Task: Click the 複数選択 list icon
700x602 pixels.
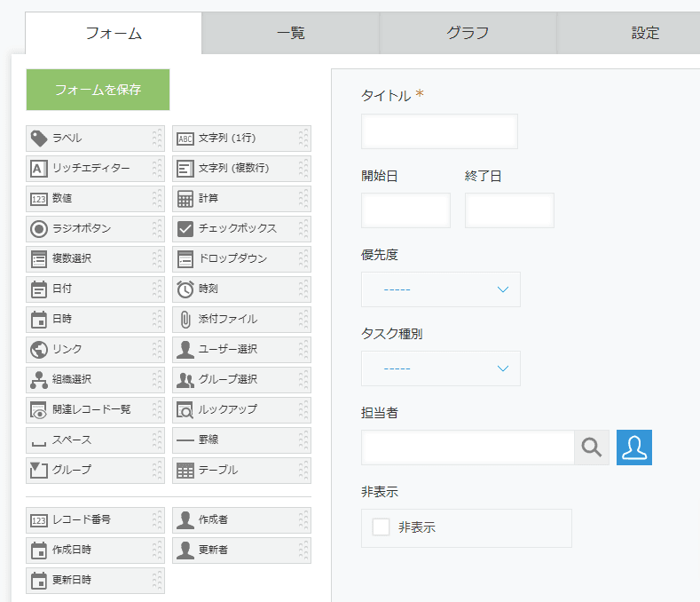Action: [39, 258]
